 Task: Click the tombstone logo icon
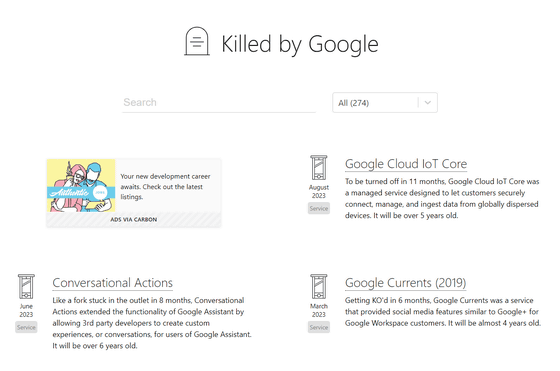point(196,41)
